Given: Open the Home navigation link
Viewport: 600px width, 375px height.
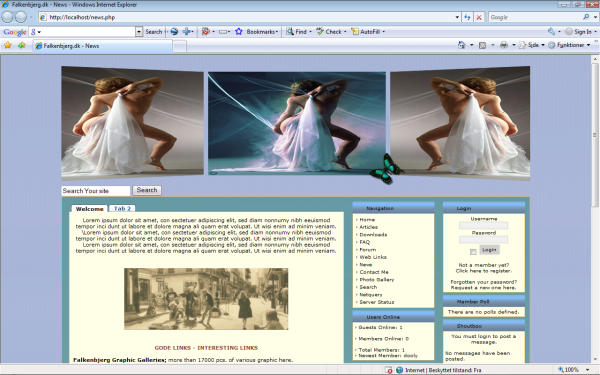Looking at the screenshot, I should [x=367, y=220].
